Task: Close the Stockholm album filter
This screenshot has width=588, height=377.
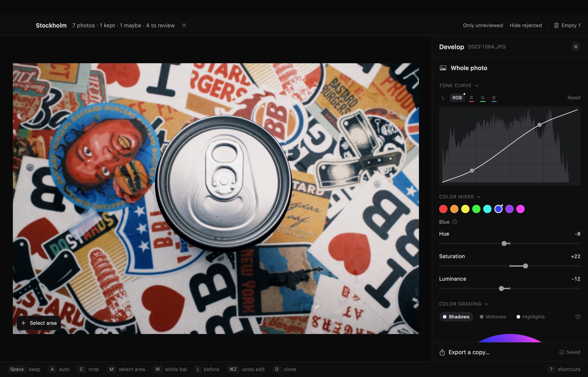Action: 184,26
